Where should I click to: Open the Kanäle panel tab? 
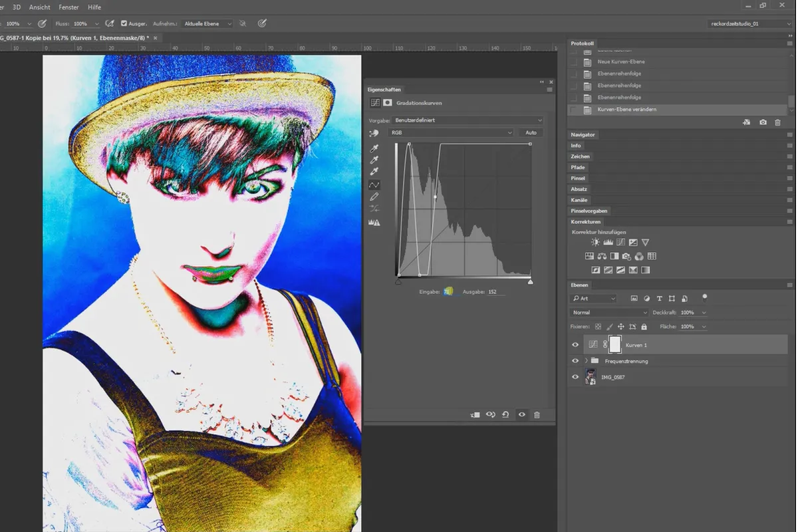click(579, 200)
